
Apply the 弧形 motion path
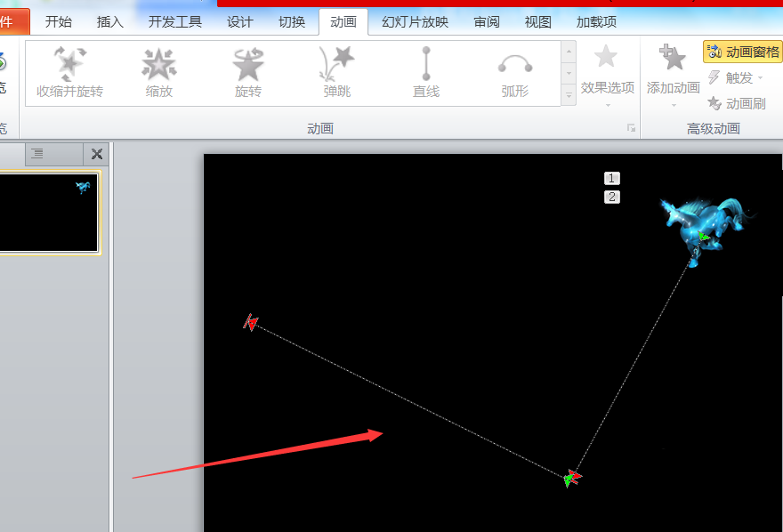tap(515, 72)
